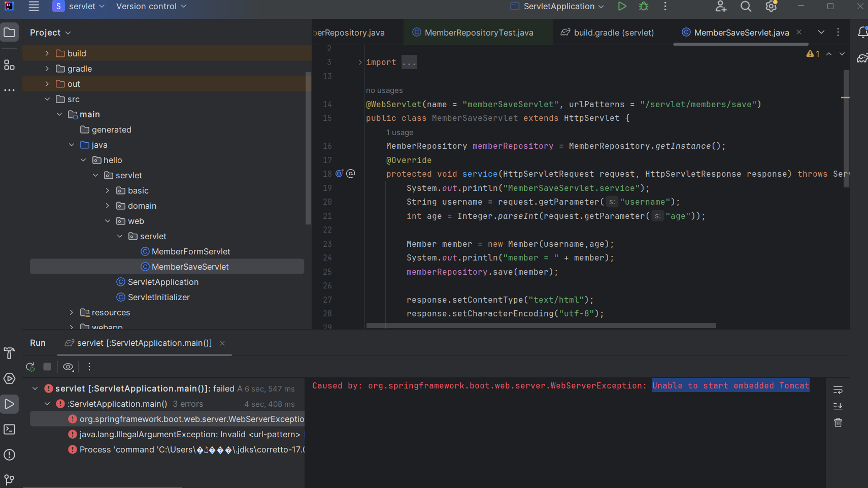Screen dimensions: 868x488
Task: Open more run actions vertical dots
Action: (665, 6)
